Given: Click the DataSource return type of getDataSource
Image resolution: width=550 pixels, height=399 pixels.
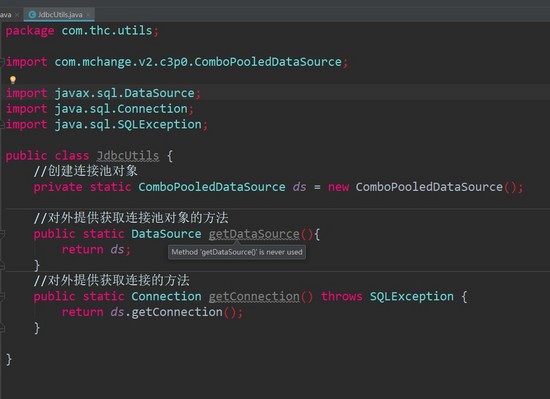Looking at the screenshot, I should coord(166,234).
